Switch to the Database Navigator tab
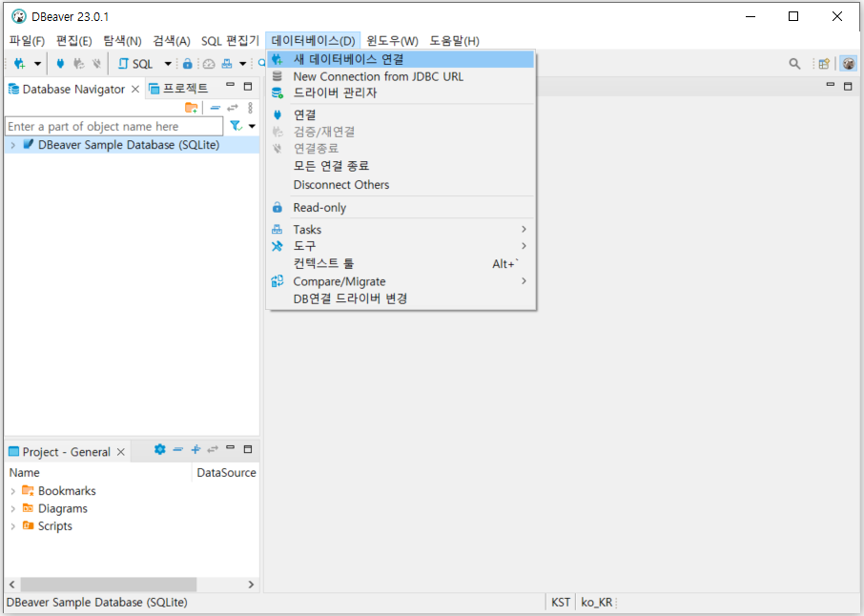 coord(73,90)
